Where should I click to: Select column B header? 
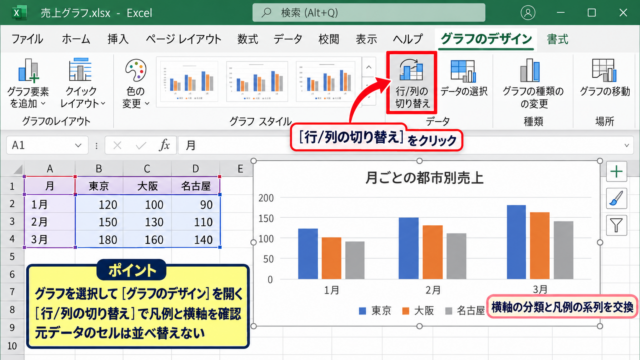[99, 169]
